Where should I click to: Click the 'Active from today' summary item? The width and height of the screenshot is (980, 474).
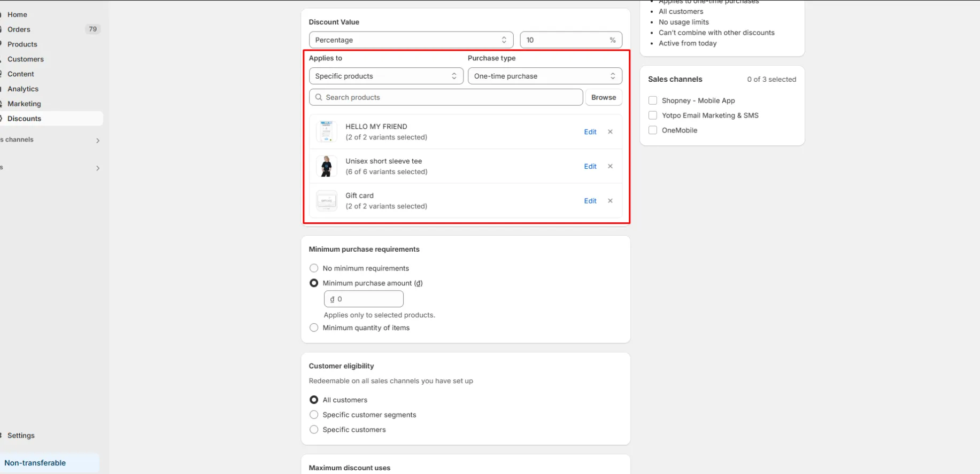pyautogui.click(x=688, y=43)
